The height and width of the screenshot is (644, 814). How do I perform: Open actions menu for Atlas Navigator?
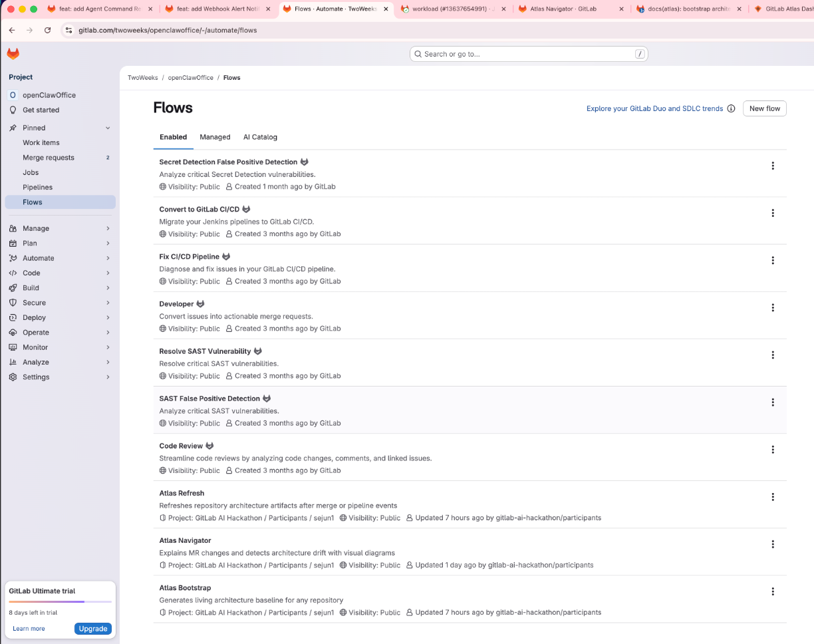[773, 544]
